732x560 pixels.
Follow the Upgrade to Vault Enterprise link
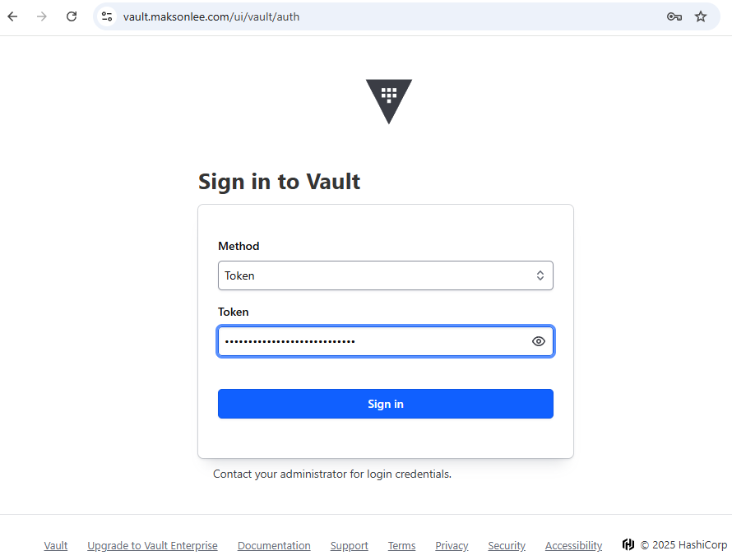pyautogui.click(x=152, y=545)
